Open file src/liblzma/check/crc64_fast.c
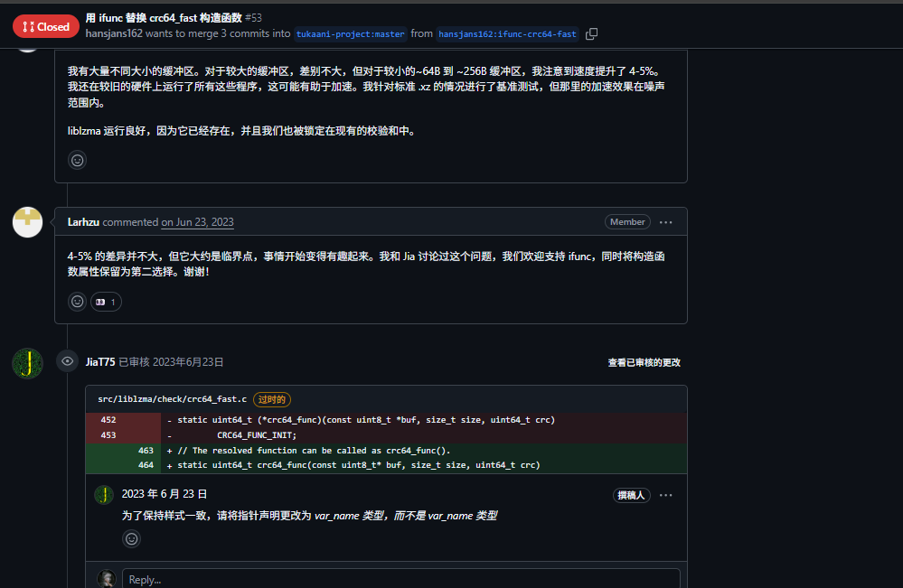Image resolution: width=903 pixels, height=588 pixels. pyautogui.click(x=172, y=399)
